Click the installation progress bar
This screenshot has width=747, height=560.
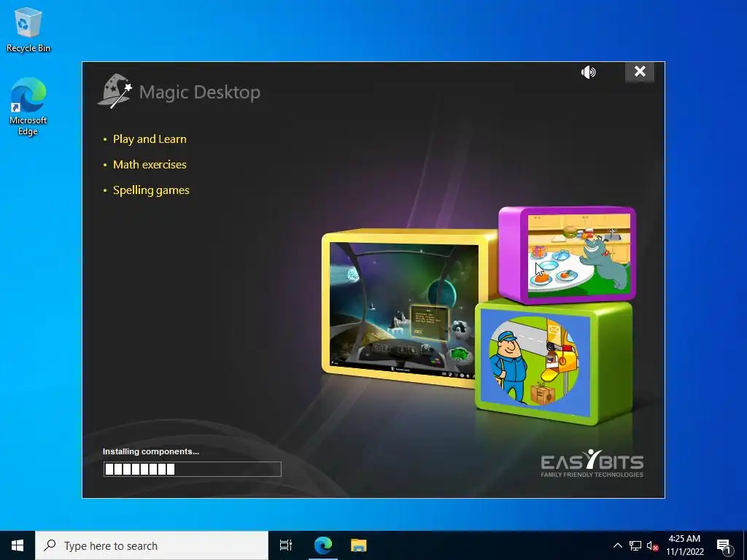tap(193, 469)
